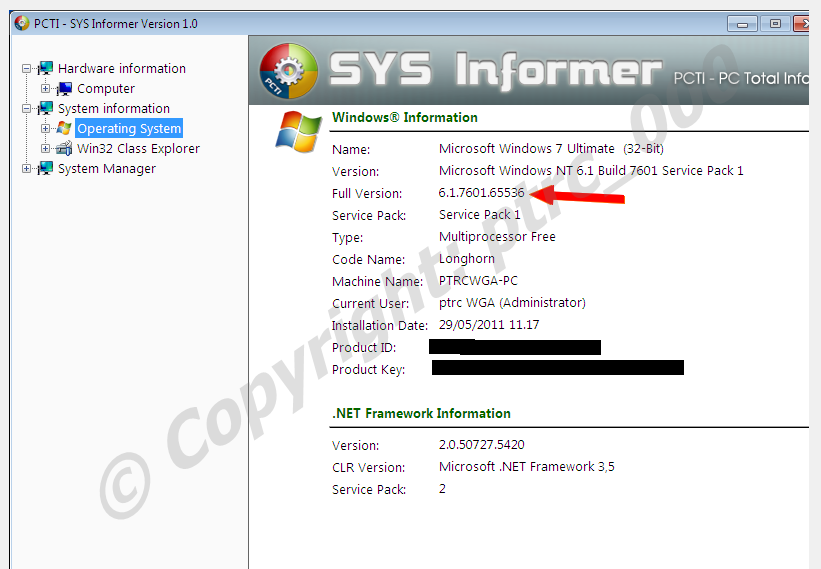Click the Product ID label
The height and width of the screenshot is (569, 821).
click(364, 348)
